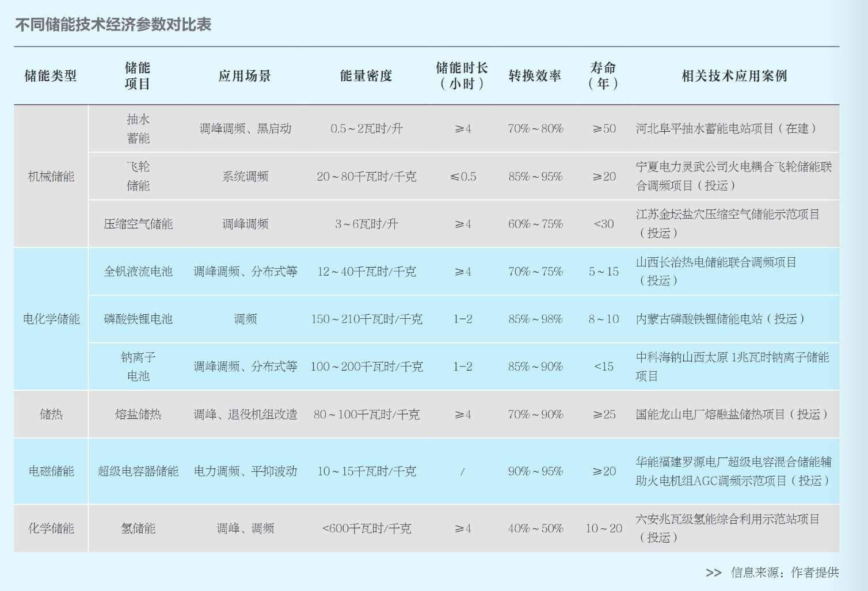Viewport: 868px width, 591px height.
Task: Select the 调峰调频、黑启动 application cell
Action: (245, 129)
